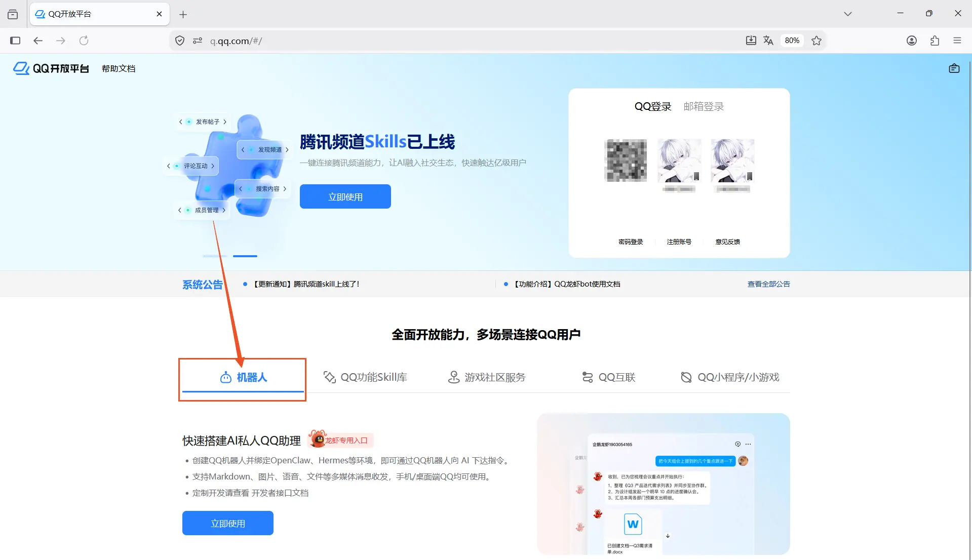Click the 发布帖子 chip in banner graphic
The height and width of the screenshot is (560, 972).
pyautogui.click(x=203, y=122)
